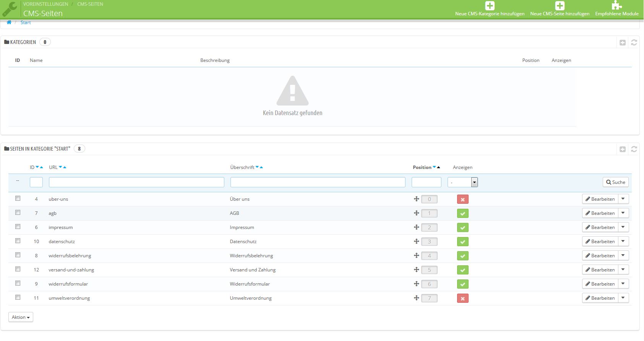Click the Suche button
The image size is (644, 341).
pos(616,182)
